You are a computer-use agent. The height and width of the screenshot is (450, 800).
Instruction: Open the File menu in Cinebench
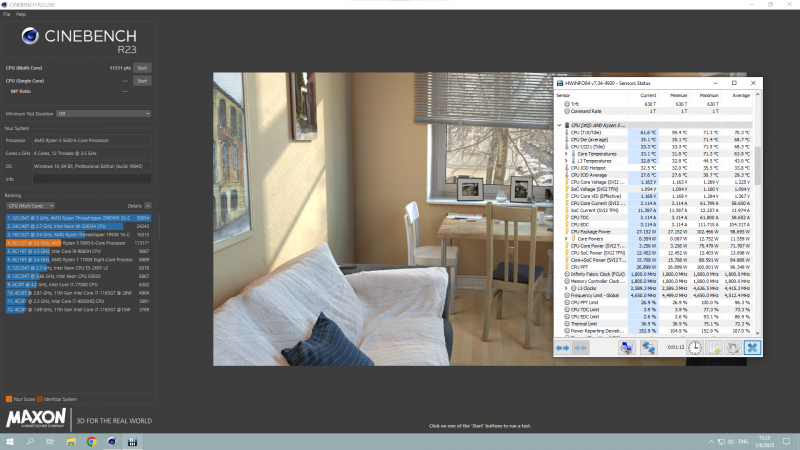coord(7,14)
